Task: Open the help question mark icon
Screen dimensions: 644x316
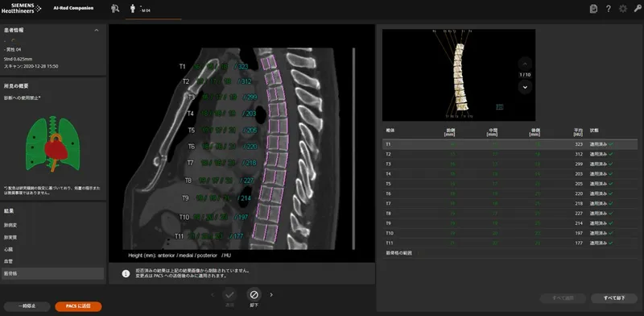Action: click(609, 9)
